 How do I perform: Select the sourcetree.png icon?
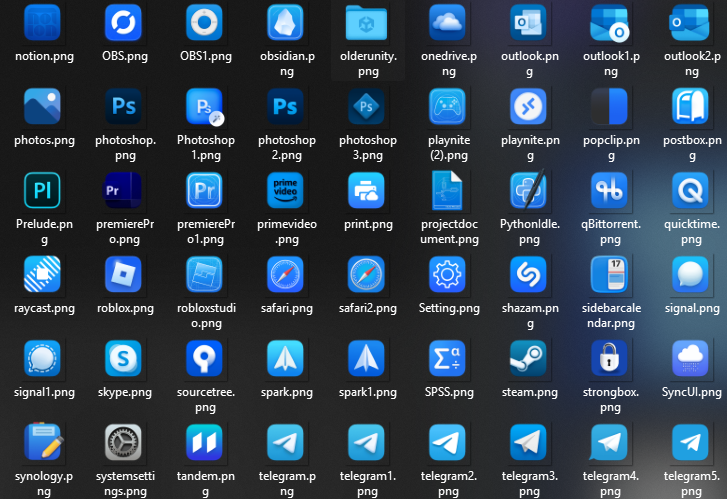click(204, 358)
